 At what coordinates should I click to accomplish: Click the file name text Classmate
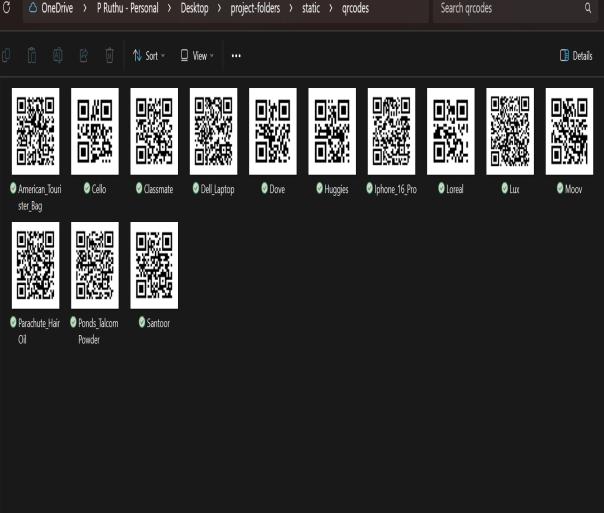158,189
